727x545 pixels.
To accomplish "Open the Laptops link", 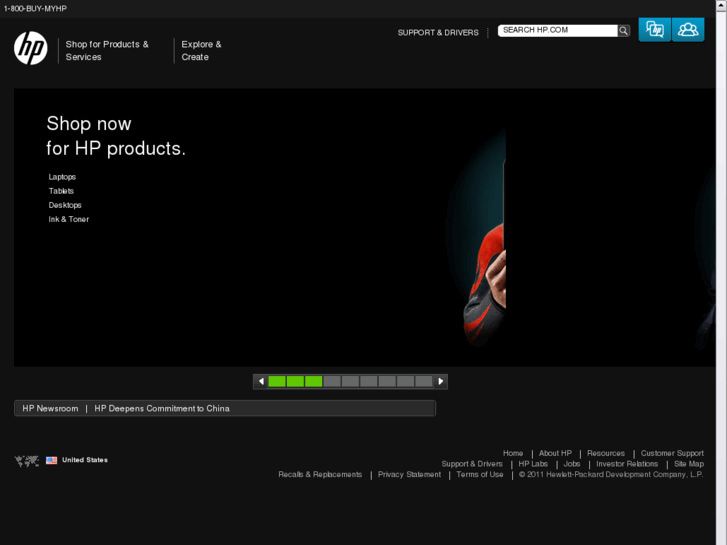I will tap(62, 177).
